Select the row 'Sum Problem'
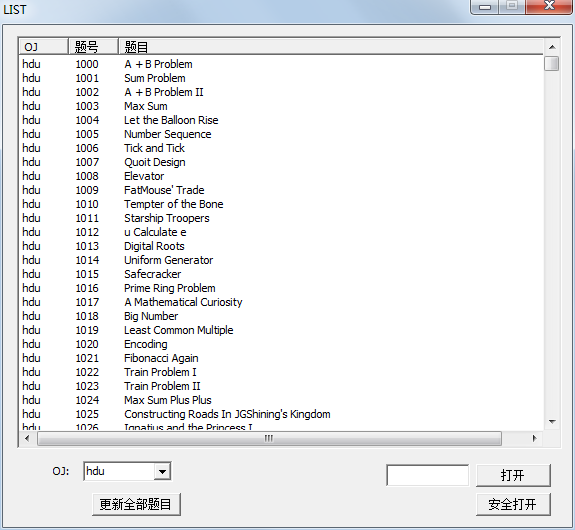575x530 pixels. coord(281,78)
